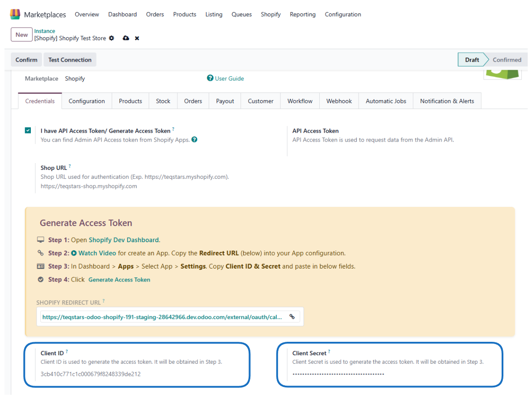Image resolution: width=532 pixels, height=399 pixels.
Task: Switch to the Payout tab
Action: pyautogui.click(x=225, y=101)
